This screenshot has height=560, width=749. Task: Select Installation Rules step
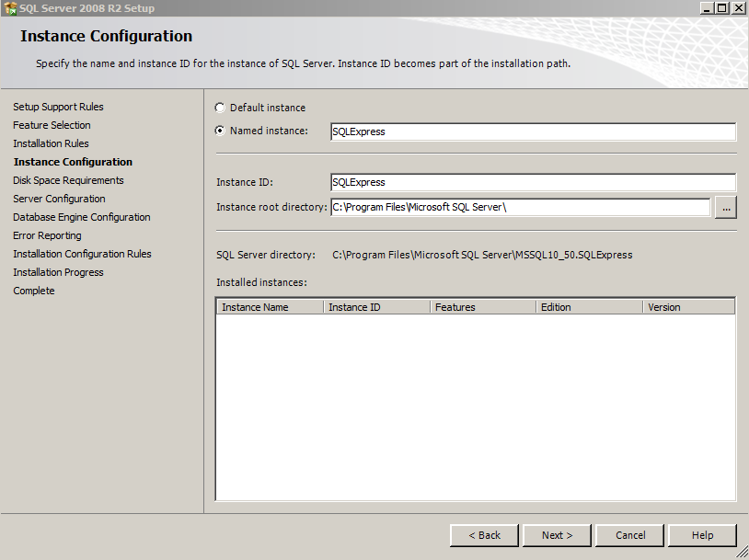51,143
